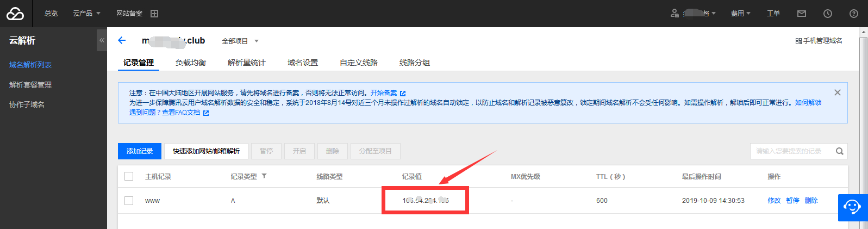Switch to the 自定义线路 tab

tap(359, 63)
